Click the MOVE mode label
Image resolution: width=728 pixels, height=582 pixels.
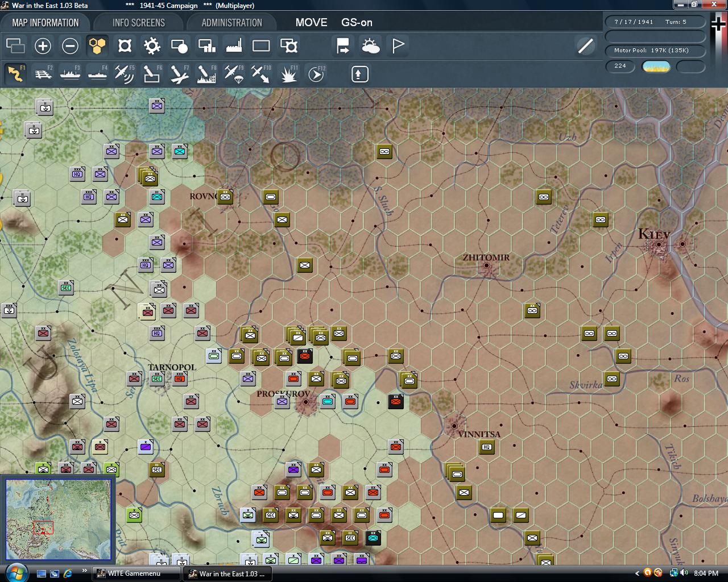(x=311, y=23)
